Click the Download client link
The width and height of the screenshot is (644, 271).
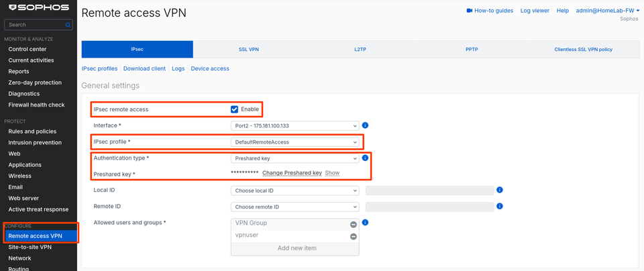pyautogui.click(x=145, y=68)
